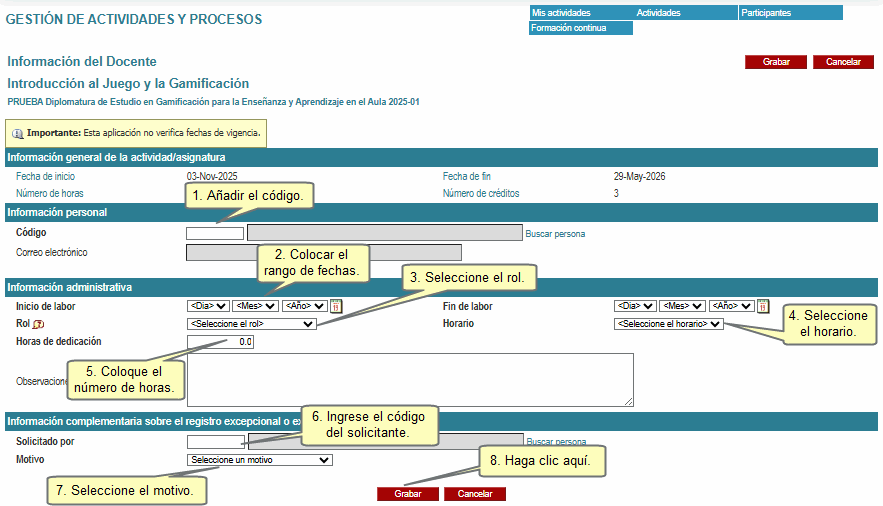
Task: Open the Mes dropdown for Inicio de labor
Action: [255, 306]
